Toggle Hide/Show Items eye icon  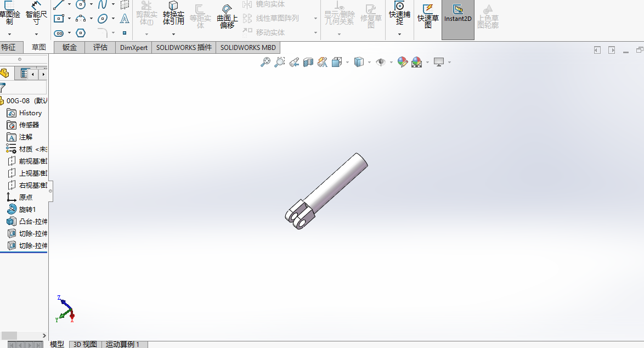[x=381, y=62]
